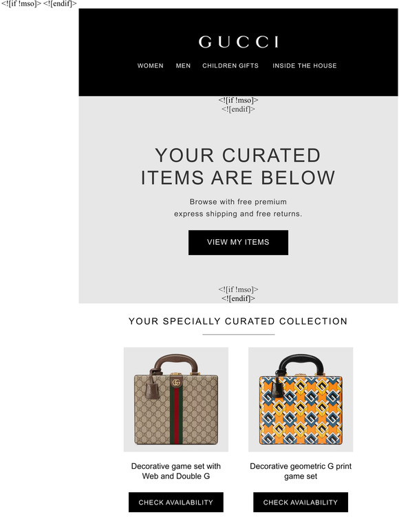Click the YOUR CURATED ITEMS ARE BELOW headline
The height and width of the screenshot is (532, 399).
click(238, 166)
